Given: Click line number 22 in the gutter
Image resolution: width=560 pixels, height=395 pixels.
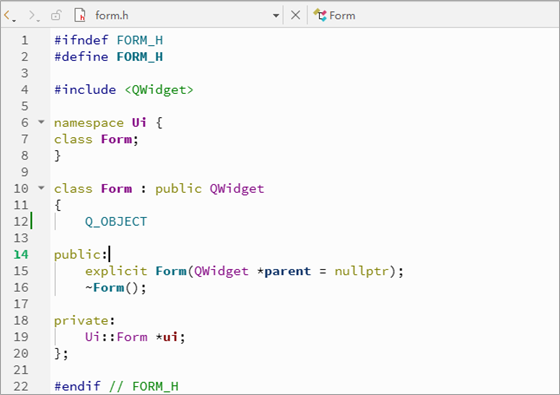Looking at the screenshot, I should tap(21, 386).
